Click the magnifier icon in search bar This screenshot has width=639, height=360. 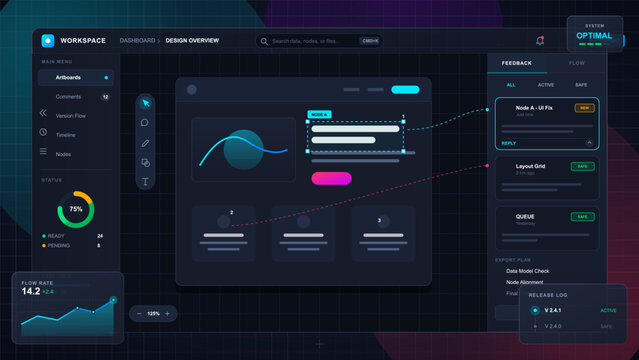tap(264, 41)
